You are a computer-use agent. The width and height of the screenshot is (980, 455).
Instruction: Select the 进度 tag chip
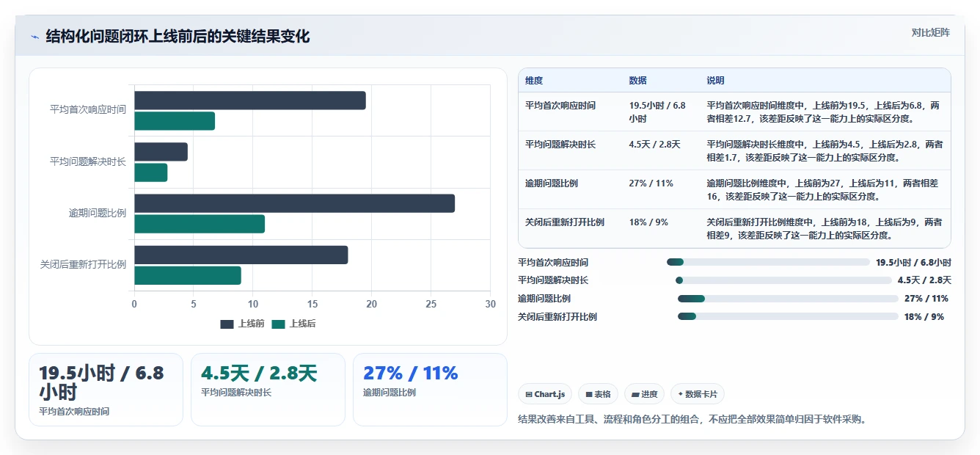point(644,394)
